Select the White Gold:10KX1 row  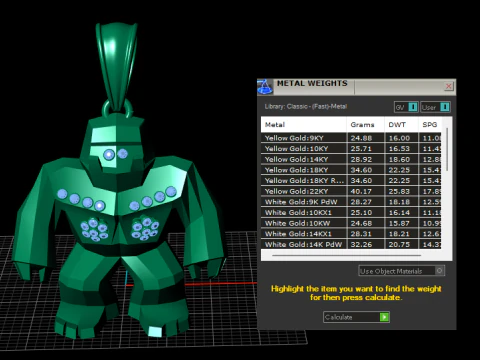point(351,213)
